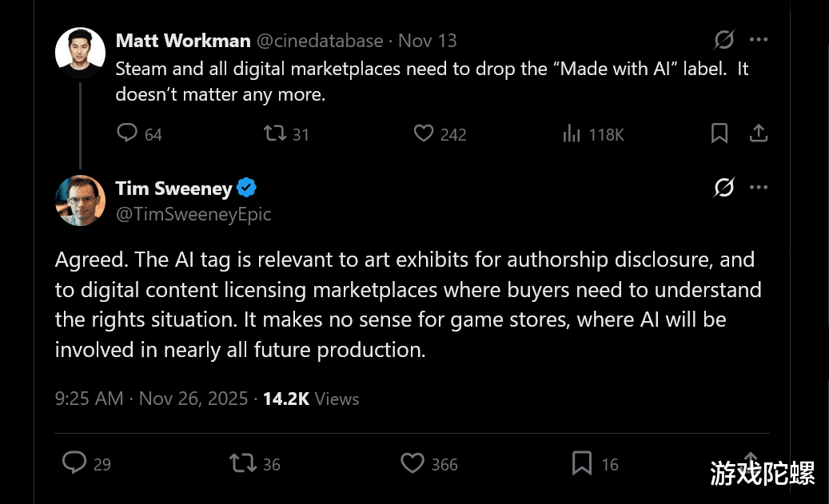Reply to Matt Workman's post

click(x=128, y=133)
